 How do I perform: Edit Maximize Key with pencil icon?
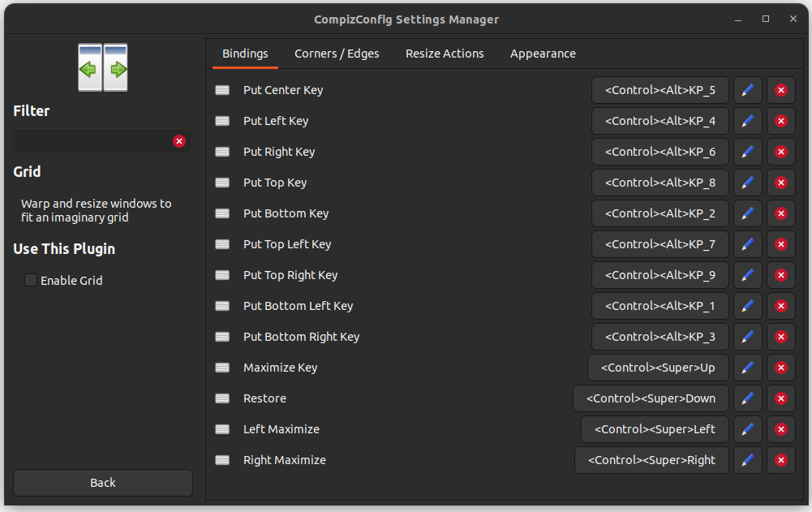tap(748, 368)
